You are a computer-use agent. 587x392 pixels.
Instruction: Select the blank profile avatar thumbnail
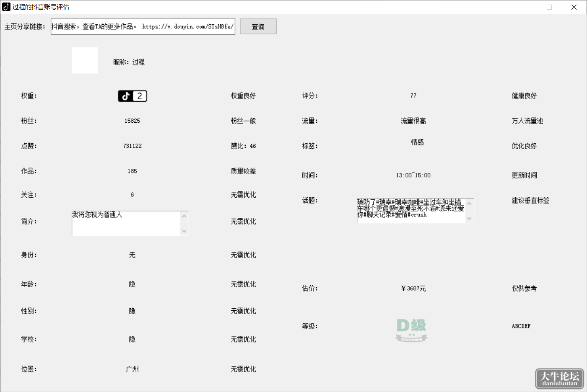point(85,60)
